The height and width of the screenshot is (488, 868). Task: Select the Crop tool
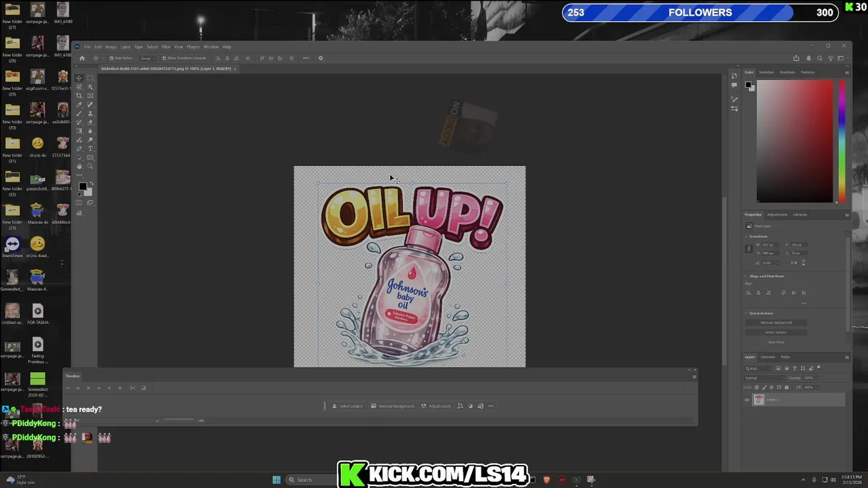pyautogui.click(x=79, y=96)
